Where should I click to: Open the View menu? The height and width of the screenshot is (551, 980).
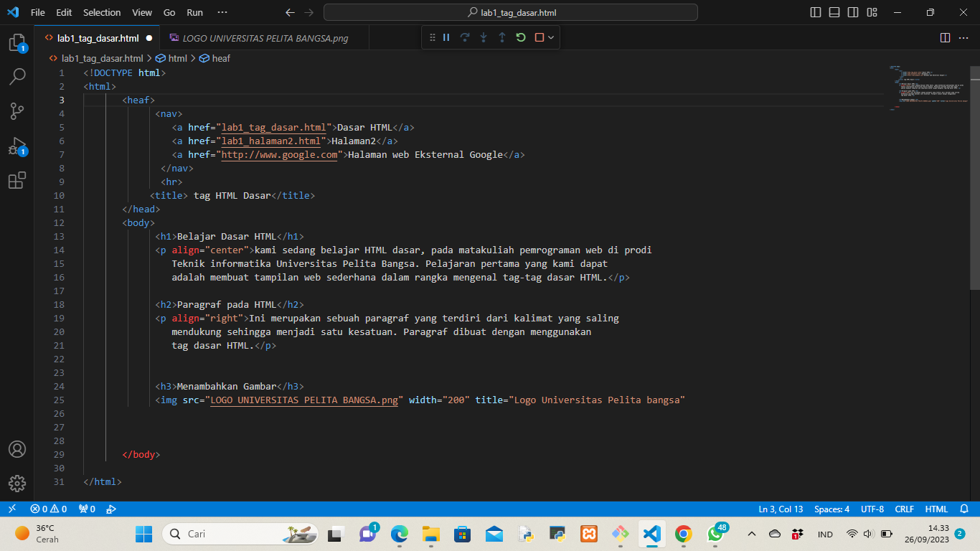point(141,12)
